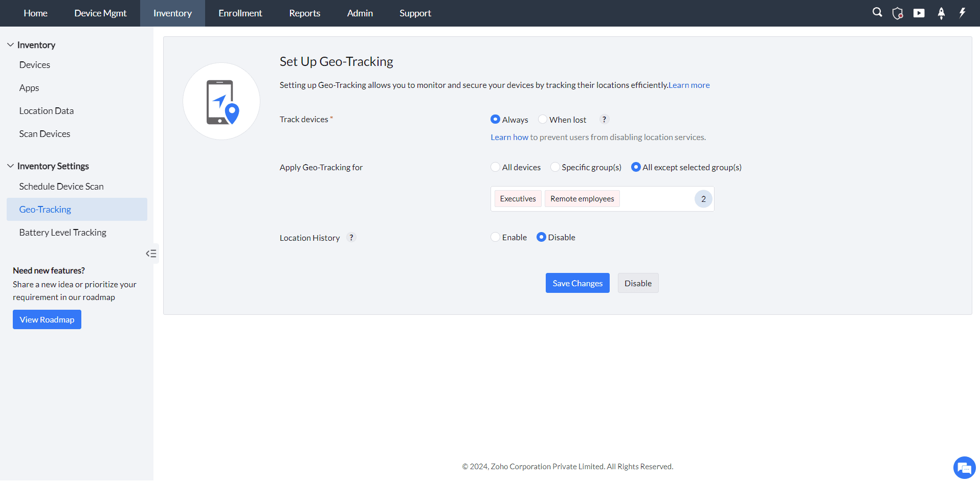Enable Location History
Image resolution: width=980 pixels, height=483 pixels.
(495, 237)
